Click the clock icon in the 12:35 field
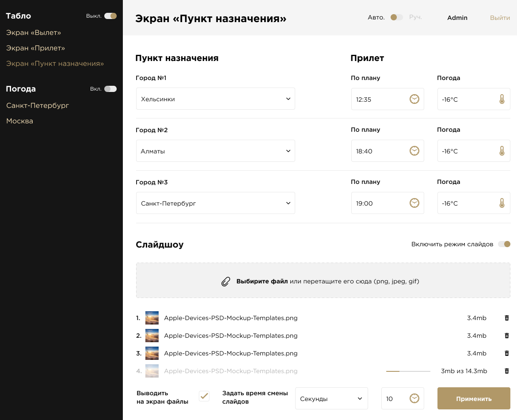517x420 pixels. 414,99
